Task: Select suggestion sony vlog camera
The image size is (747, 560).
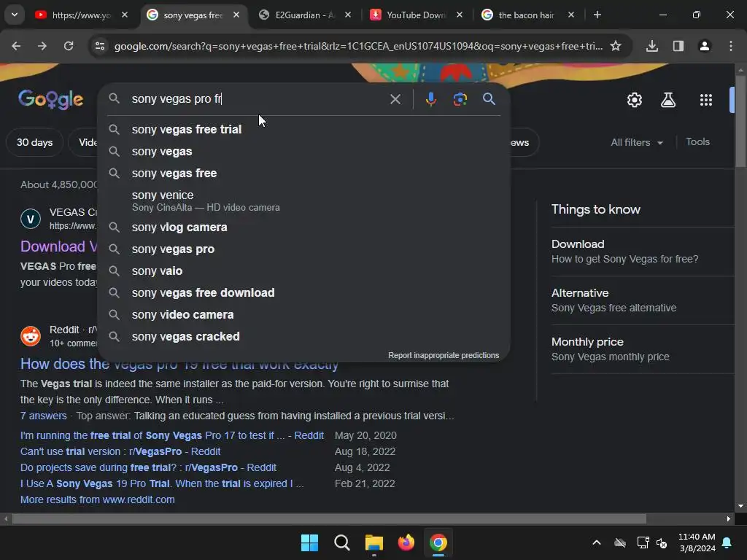Action: pyautogui.click(x=303, y=227)
